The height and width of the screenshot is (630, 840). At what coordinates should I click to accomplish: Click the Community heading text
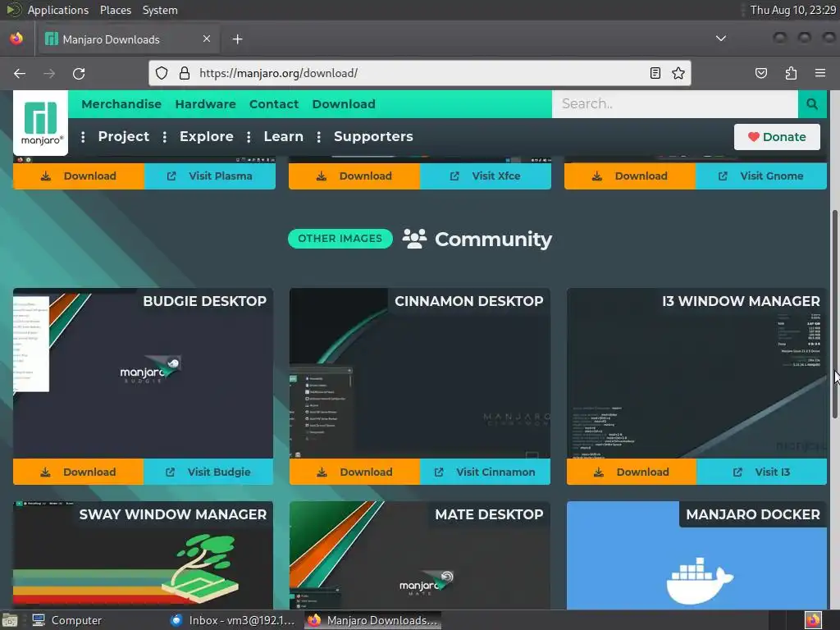tap(493, 239)
